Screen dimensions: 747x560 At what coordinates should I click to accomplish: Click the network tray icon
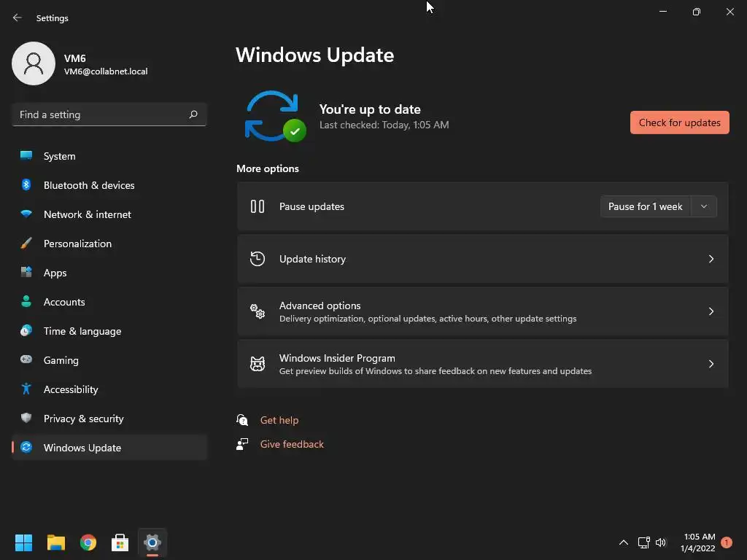click(x=643, y=542)
